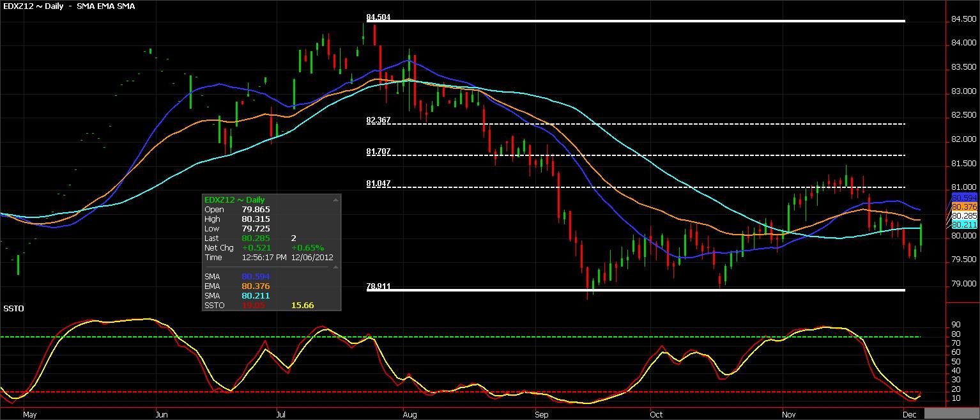
Task: Select the cyan SMA price marker on axis
Action: 965,225
